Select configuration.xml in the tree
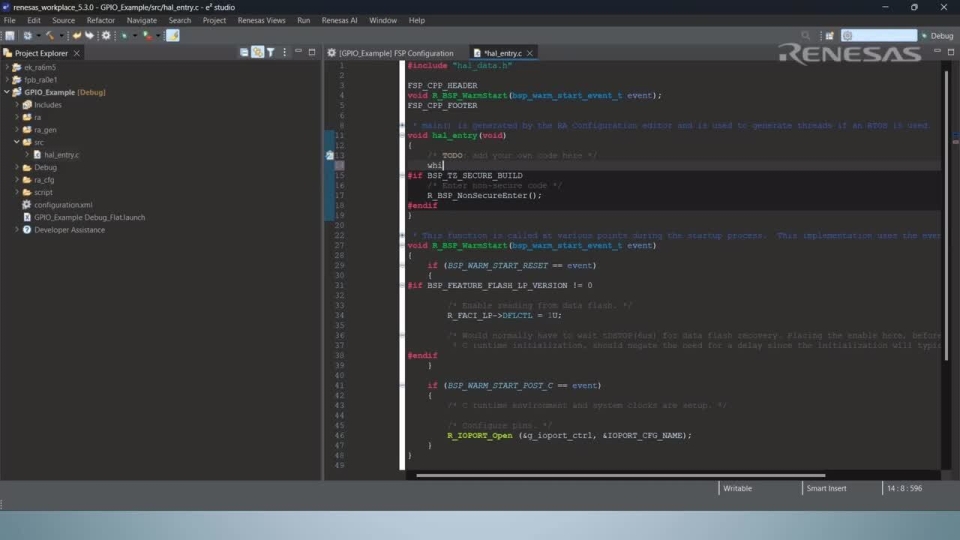Image resolution: width=960 pixels, height=540 pixels. [x=63, y=204]
